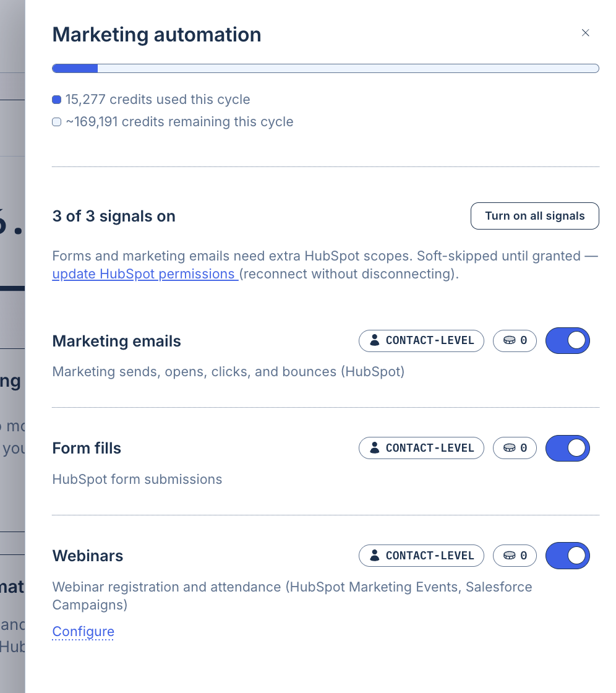Click CONTACT-LEVEL badge next to Form fills
This screenshot has height=693, width=616.
pyautogui.click(x=421, y=448)
